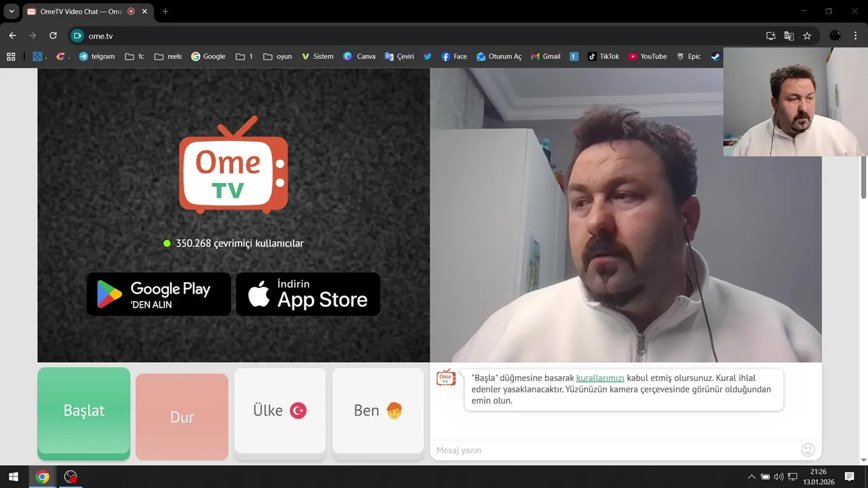Viewport: 868px width, 488px height.
Task: Open the Ben gender selector
Action: (x=378, y=411)
